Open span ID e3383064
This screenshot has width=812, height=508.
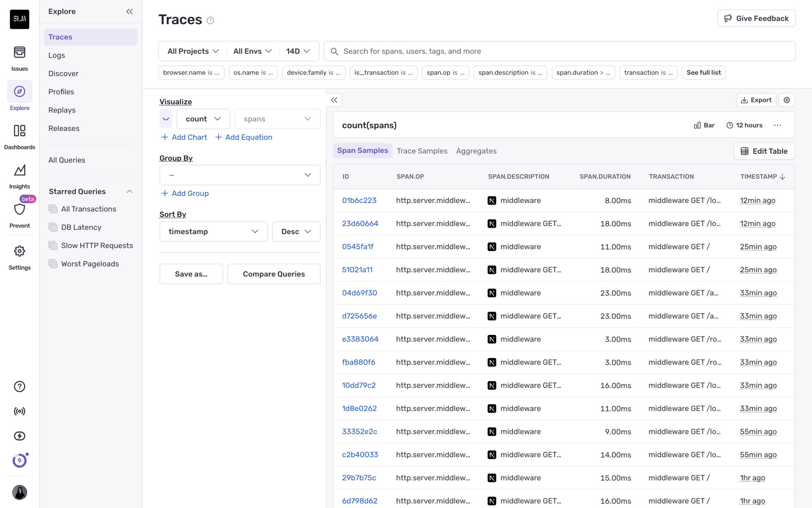pos(360,339)
